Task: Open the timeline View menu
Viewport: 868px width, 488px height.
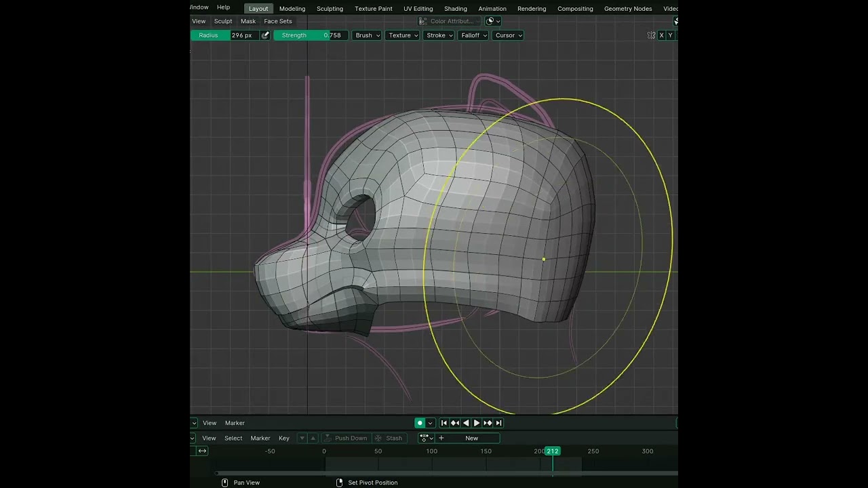Action: pyautogui.click(x=210, y=423)
